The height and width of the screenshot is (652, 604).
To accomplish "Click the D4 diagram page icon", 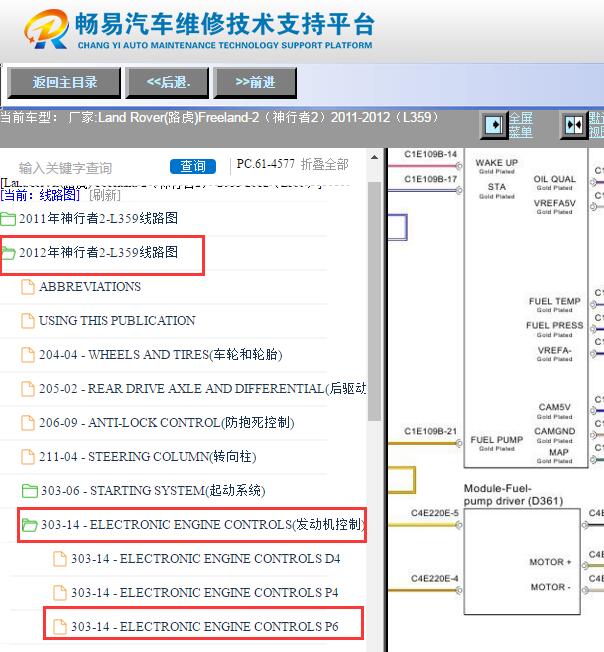I will (60, 559).
